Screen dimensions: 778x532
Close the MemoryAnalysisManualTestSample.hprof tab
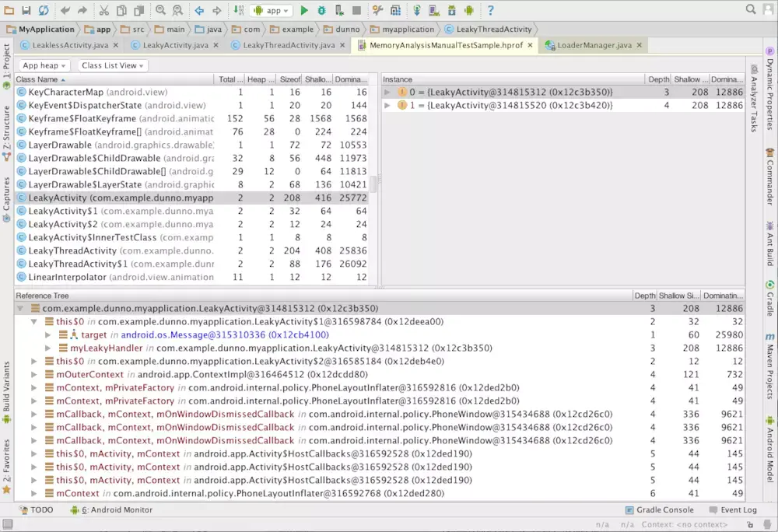(530, 45)
